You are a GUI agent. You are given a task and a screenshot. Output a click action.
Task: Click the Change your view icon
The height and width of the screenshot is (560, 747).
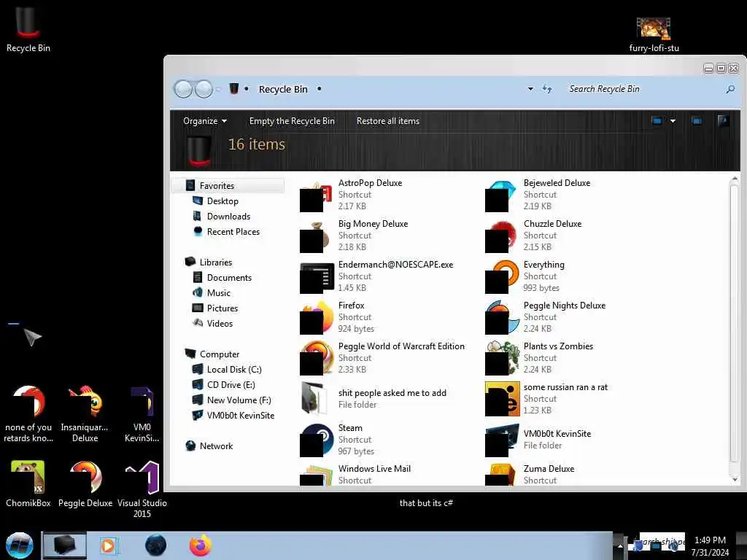tap(657, 121)
